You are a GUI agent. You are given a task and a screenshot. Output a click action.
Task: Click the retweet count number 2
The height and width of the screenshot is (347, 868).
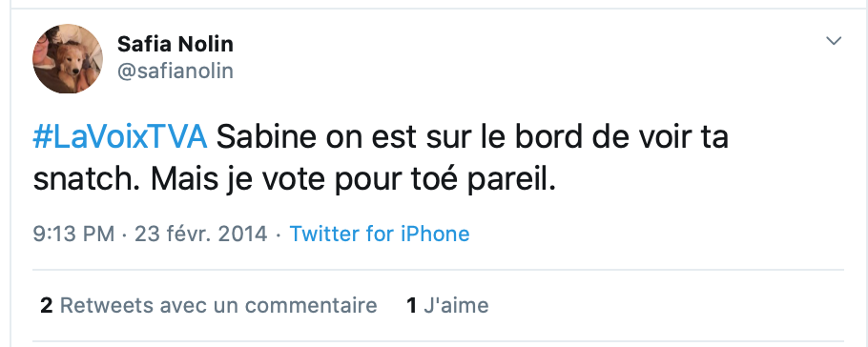point(47,305)
